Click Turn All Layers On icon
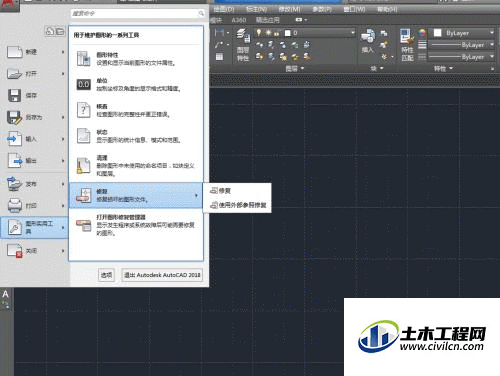This screenshot has height=376, width=500. click(259, 56)
